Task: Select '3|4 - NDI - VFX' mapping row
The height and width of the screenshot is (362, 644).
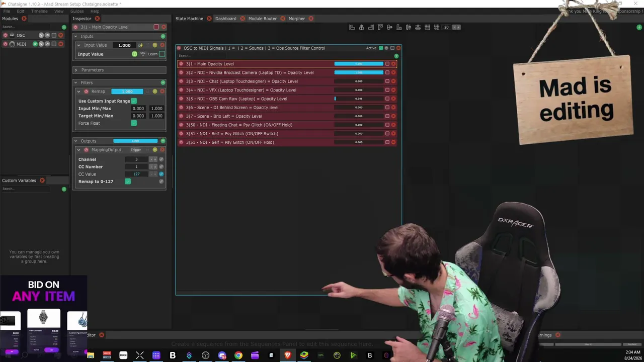Action: (x=287, y=90)
